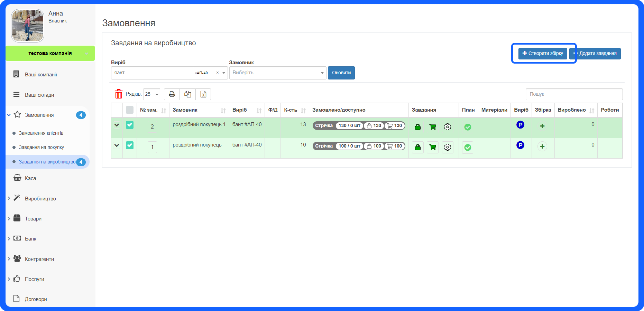Screen dimensions: 644x311
Task: Click green plus Збірка icon for order 2
Action: tap(542, 126)
